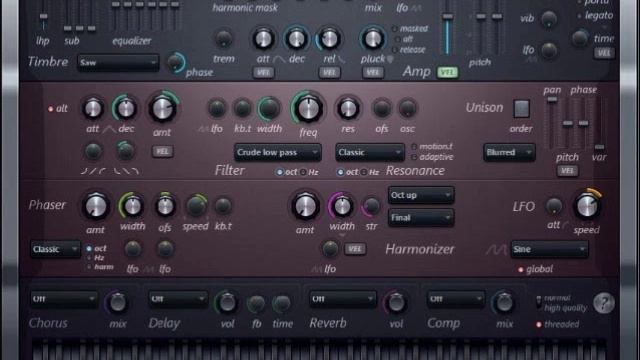Click the Delay fb knob
Screen dimensions: 640x360
coord(256,303)
